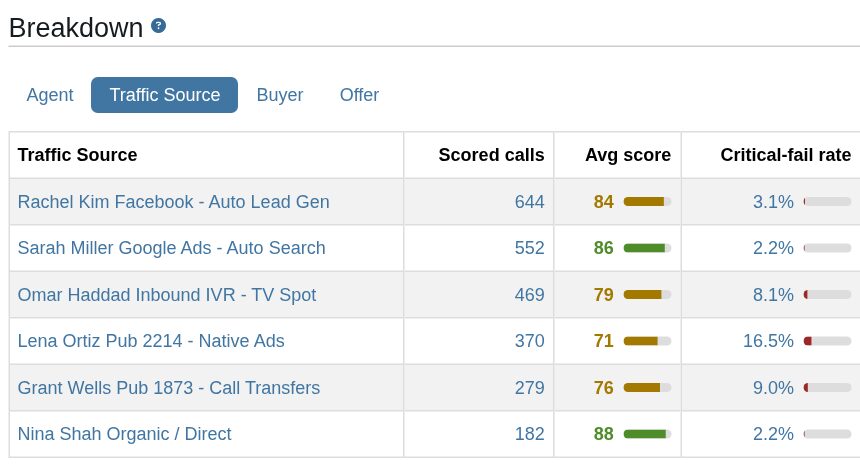This screenshot has width=860, height=467.
Task: Click the average score 84 value
Action: 603,202
